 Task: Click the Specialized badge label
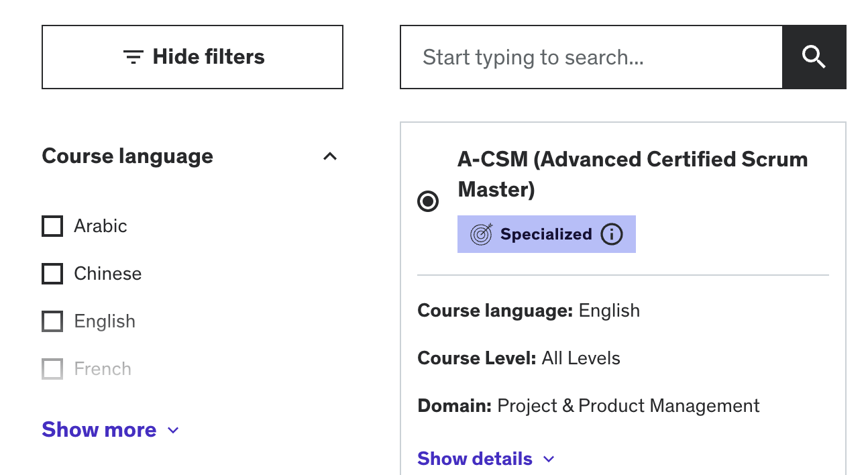click(x=546, y=234)
